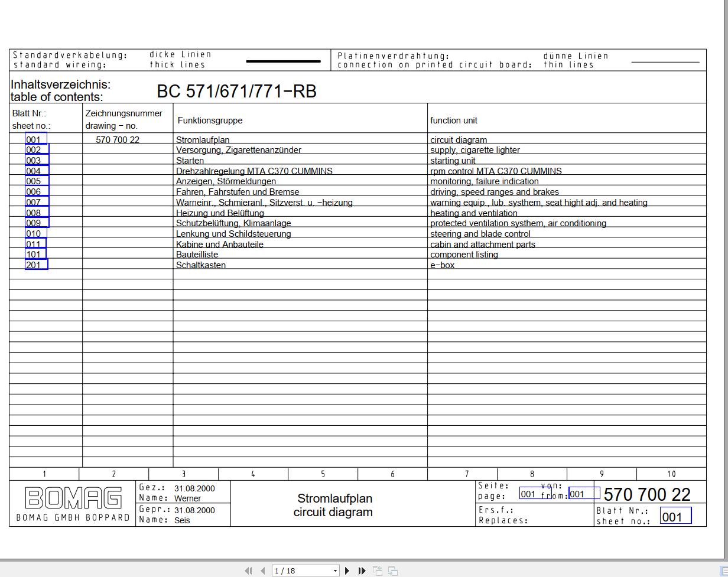Select 'Fahren, Fahrstufen und Bremse' text
This screenshot has height=577, width=728.
pos(238,192)
